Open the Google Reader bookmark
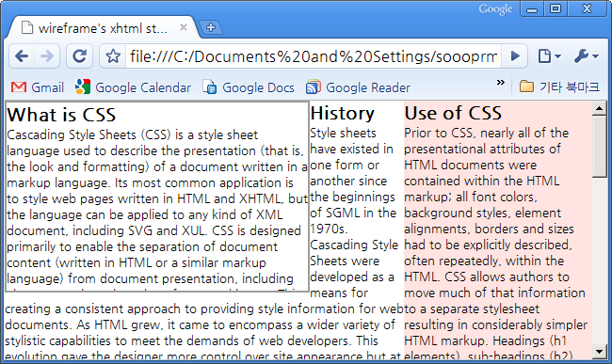 point(359,87)
